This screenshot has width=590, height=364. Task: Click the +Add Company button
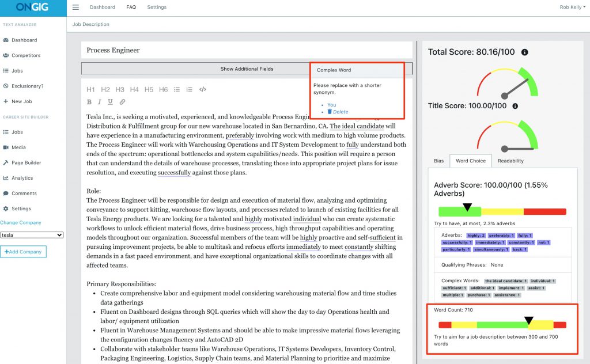click(23, 252)
